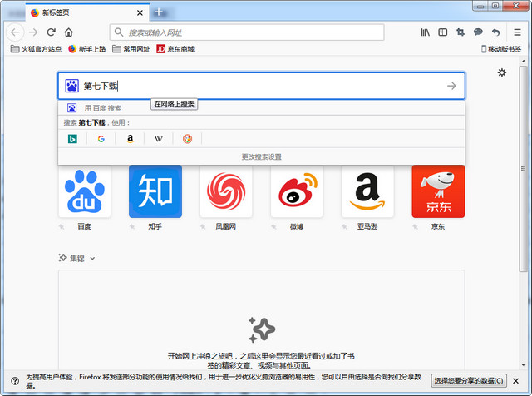Open 常用网址 bookmarks folder
The width and height of the screenshot is (532, 396).
point(131,49)
